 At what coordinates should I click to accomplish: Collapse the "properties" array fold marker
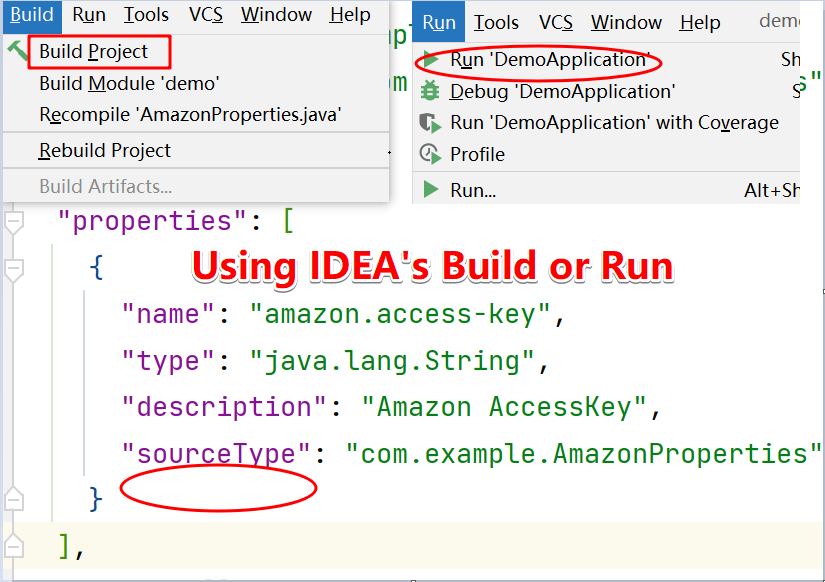click(x=14, y=222)
